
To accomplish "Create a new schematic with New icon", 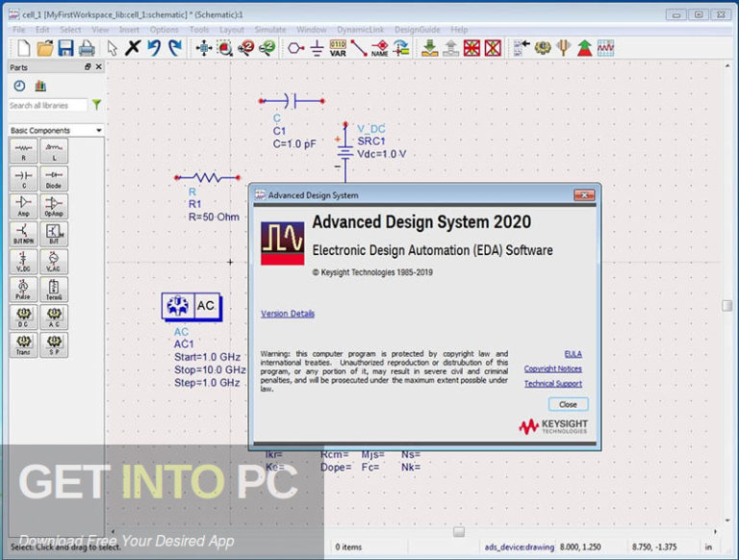I will pos(23,48).
